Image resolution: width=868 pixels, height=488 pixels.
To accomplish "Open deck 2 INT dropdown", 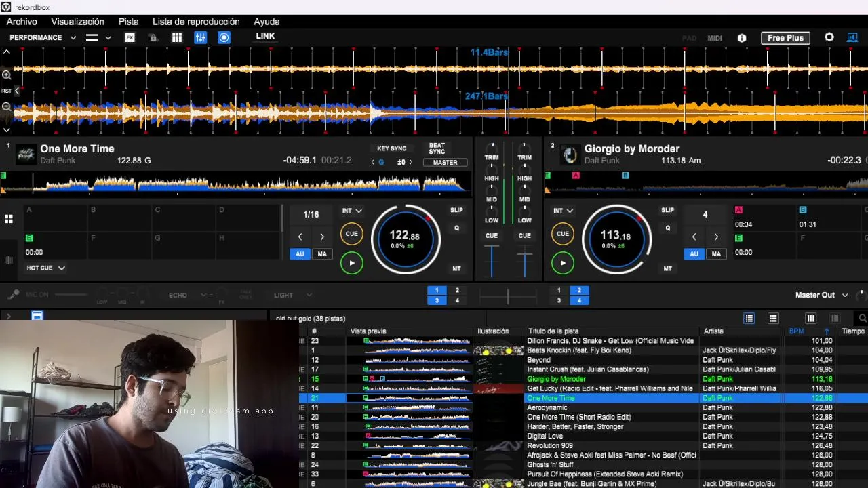I will tap(563, 211).
